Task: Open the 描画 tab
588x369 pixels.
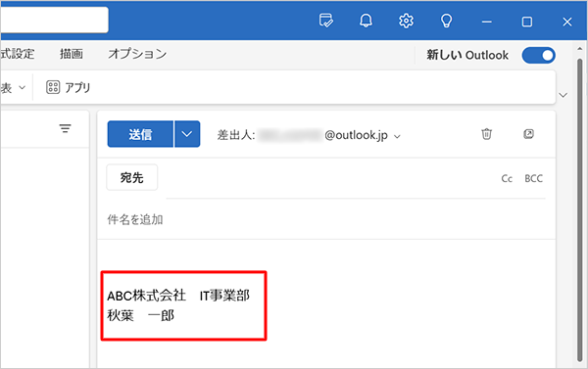Action: [x=72, y=54]
